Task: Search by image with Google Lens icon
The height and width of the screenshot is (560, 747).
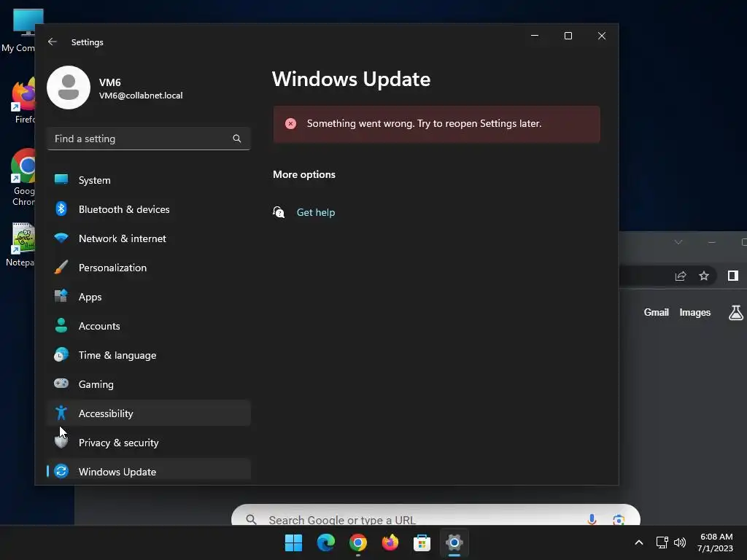Action: [x=619, y=519]
